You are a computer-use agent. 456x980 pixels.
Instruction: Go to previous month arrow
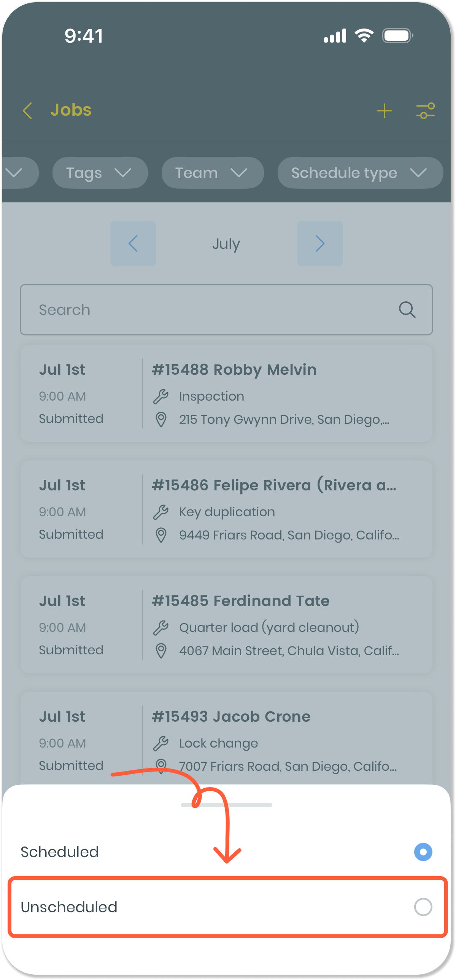click(x=133, y=243)
